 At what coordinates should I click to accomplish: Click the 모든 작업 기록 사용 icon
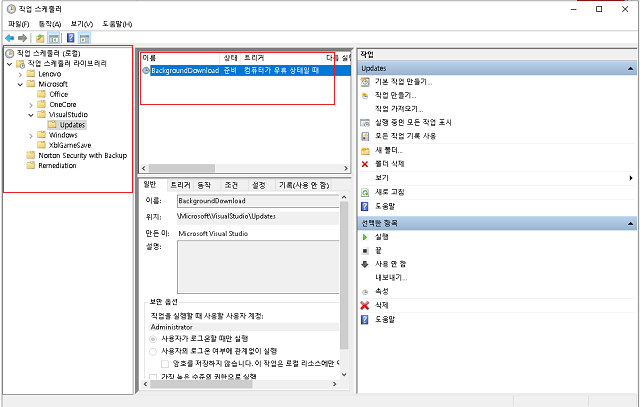(x=365, y=136)
